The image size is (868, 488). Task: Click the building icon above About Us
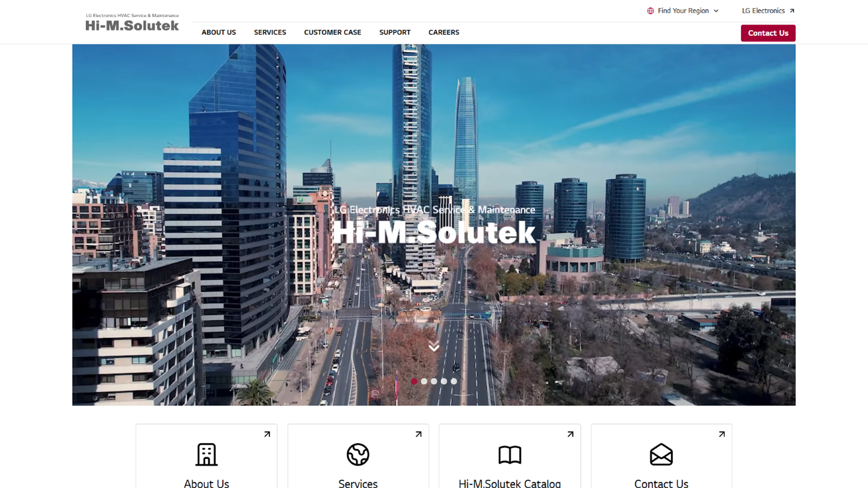(207, 454)
